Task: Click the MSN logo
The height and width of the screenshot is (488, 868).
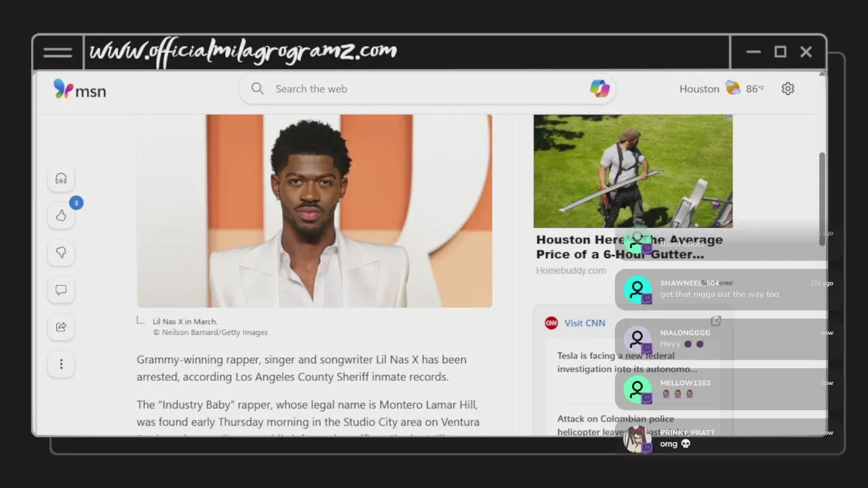Action: coord(80,89)
